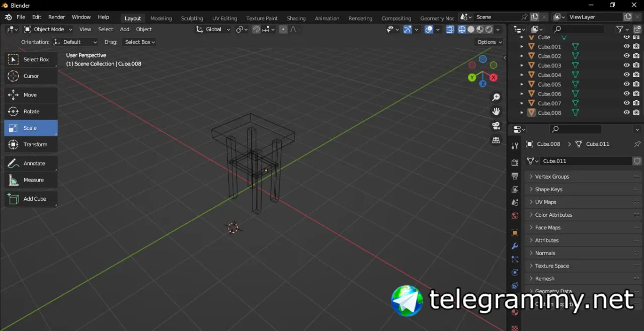Screen dimensions: 644x331
Task: Open the Object properties tab
Action: click(515, 233)
